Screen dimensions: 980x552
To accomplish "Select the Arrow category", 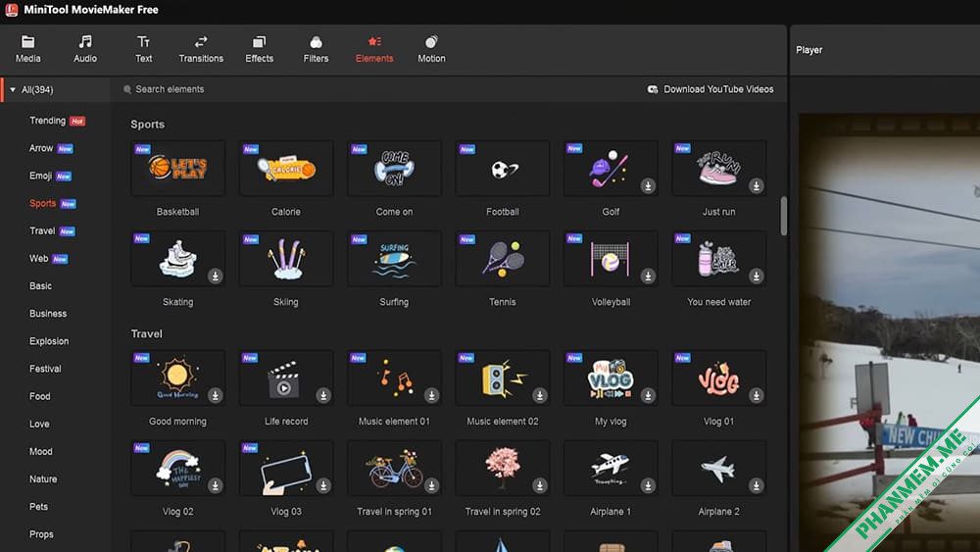I will point(41,148).
